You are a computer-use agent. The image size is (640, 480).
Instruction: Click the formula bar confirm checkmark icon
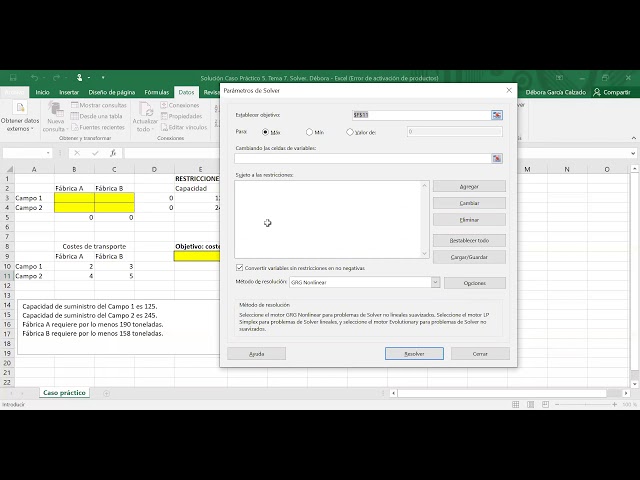95,153
